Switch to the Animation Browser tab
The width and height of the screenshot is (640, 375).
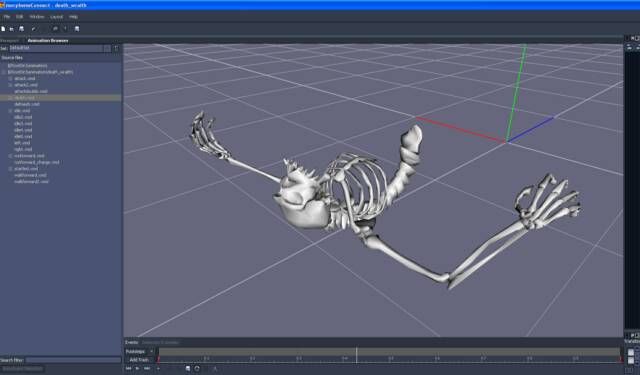(48, 40)
